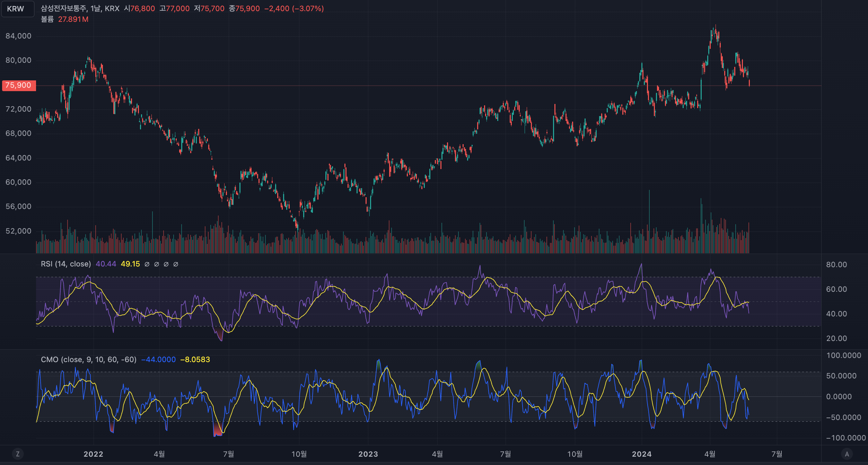868x465 pixels.
Task: Click the final 7월 marker after 2024
Action: 777,454
